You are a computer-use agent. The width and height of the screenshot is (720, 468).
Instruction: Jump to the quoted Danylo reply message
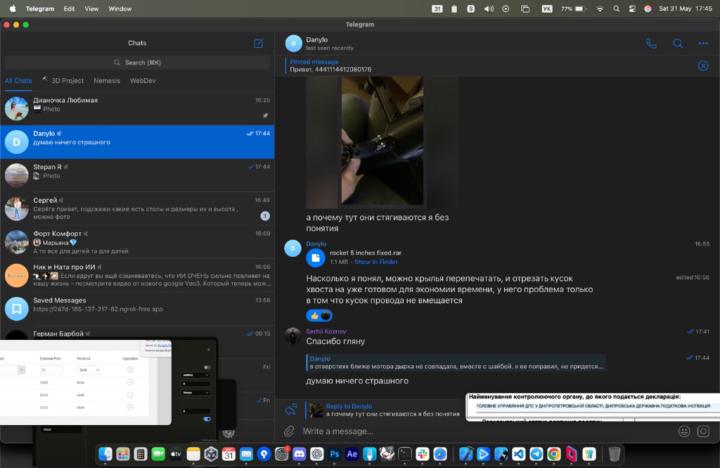coord(456,362)
